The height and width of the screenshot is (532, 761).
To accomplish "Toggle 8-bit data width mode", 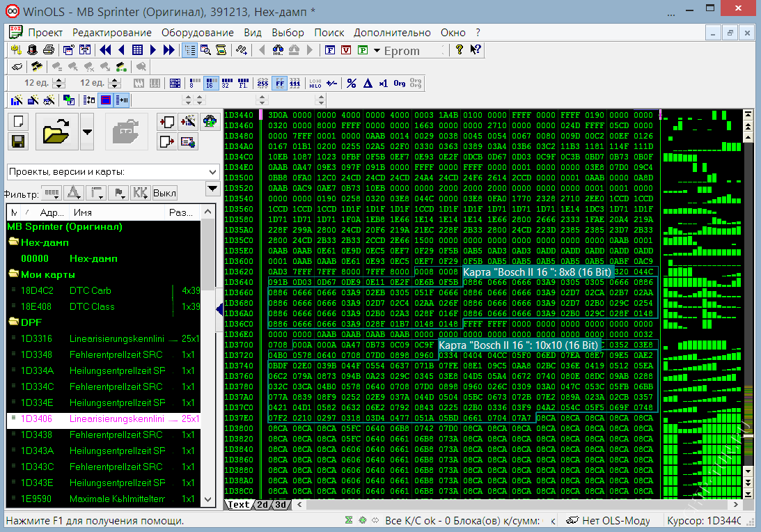I will coord(194,84).
